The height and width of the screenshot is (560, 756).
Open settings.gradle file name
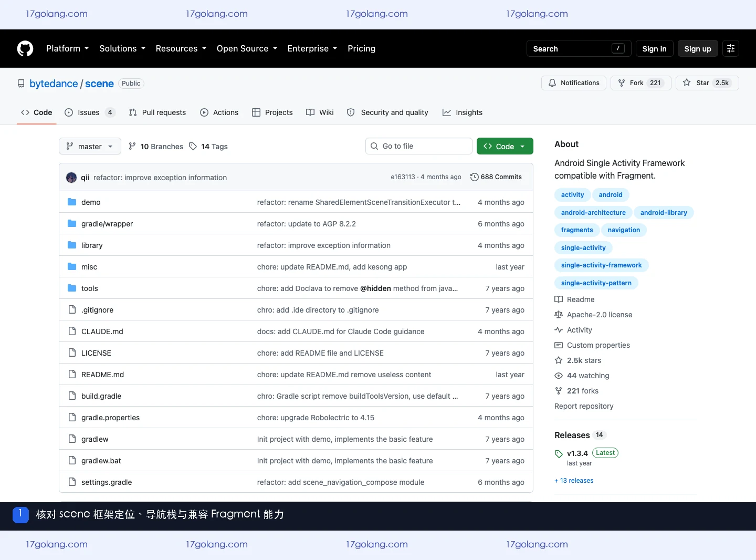tap(107, 482)
